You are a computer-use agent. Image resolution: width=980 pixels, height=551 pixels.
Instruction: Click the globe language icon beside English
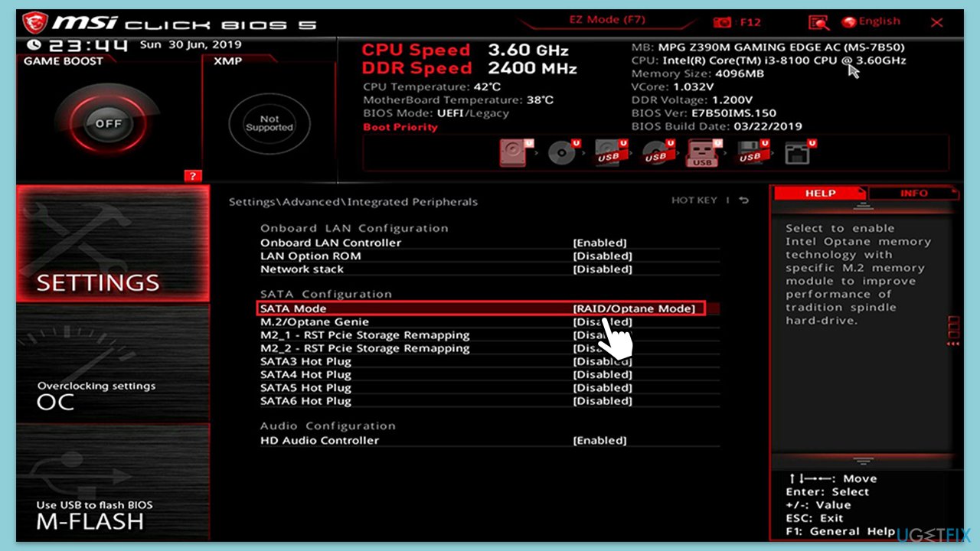(x=849, y=22)
